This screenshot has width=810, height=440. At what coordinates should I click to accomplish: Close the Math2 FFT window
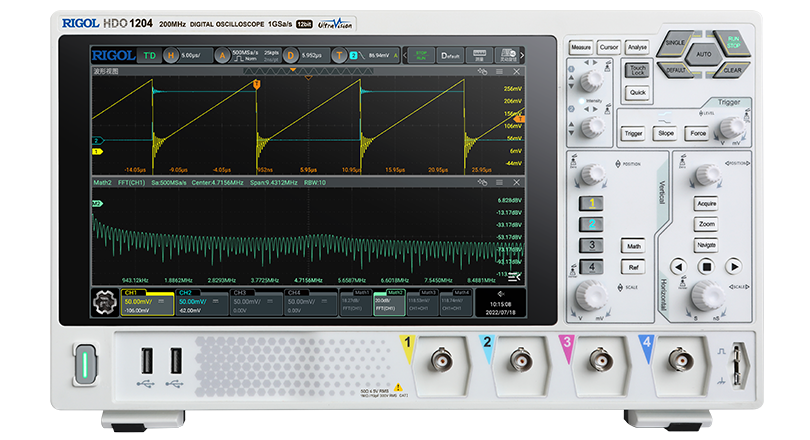[x=516, y=182]
